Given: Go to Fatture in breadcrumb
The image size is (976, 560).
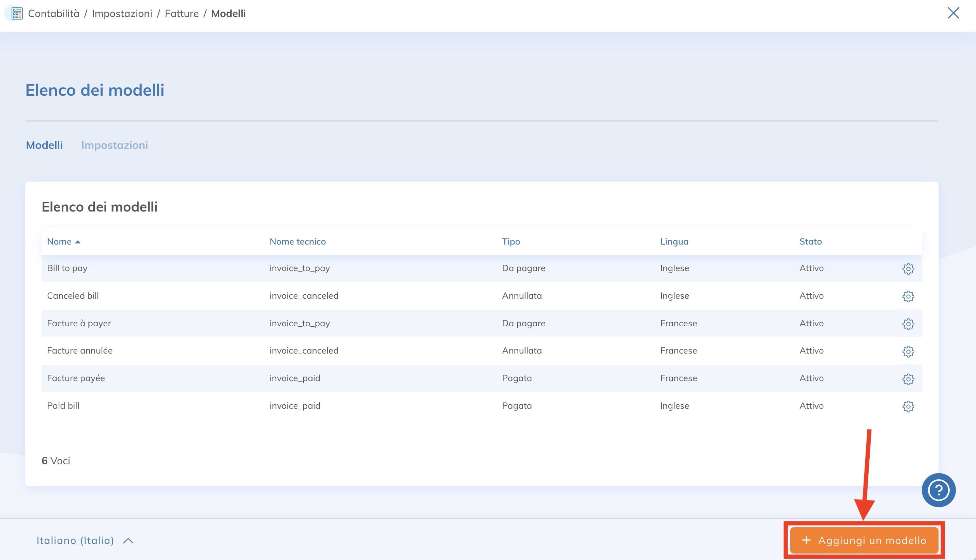Looking at the screenshot, I should (x=182, y=14).
